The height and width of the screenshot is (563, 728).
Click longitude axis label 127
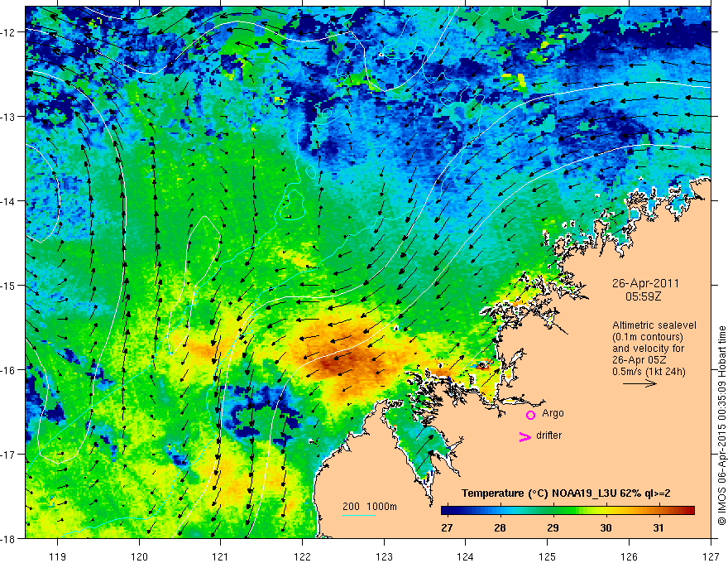click(x=711, y=556)
